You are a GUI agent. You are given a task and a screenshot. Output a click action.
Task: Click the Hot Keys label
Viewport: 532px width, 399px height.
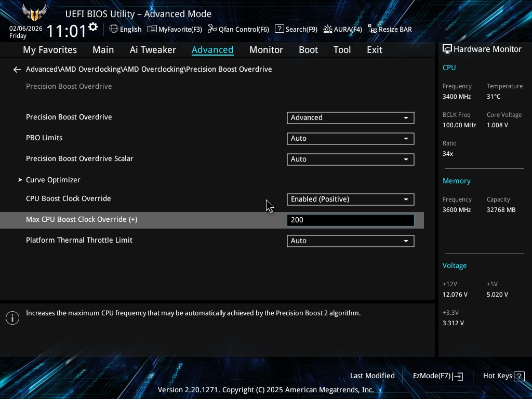pos(497,376)
